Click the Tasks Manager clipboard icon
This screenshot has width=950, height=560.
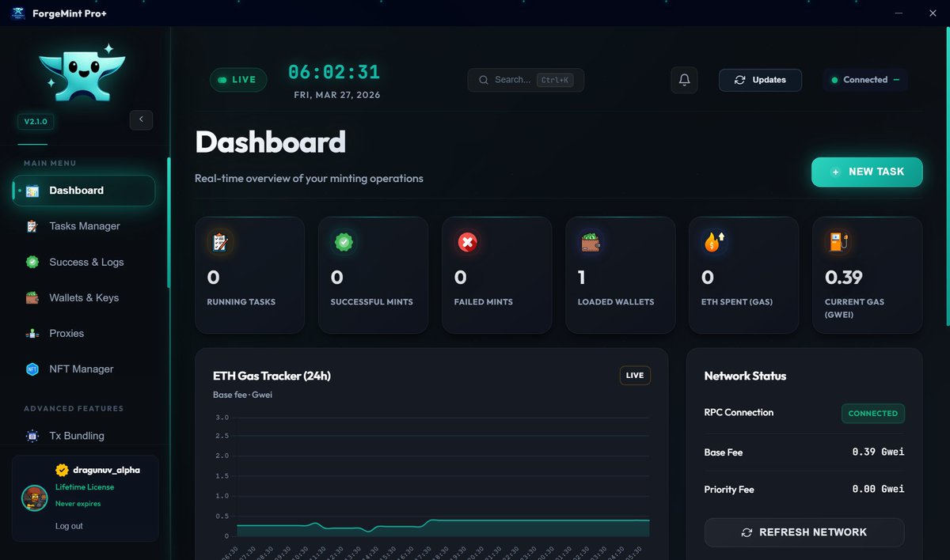(x=32, y=226)
